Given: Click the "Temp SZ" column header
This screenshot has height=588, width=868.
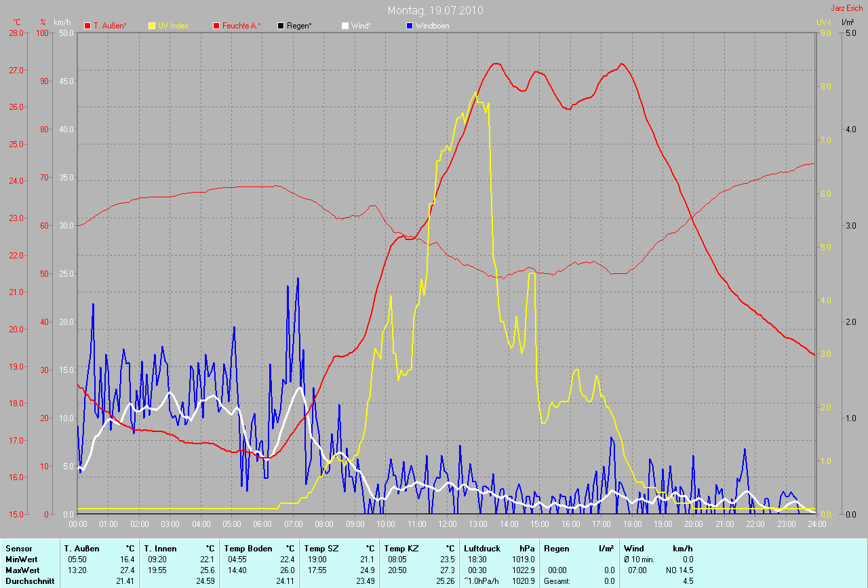Looking at the screenshot, I should [x=321, y=548].
